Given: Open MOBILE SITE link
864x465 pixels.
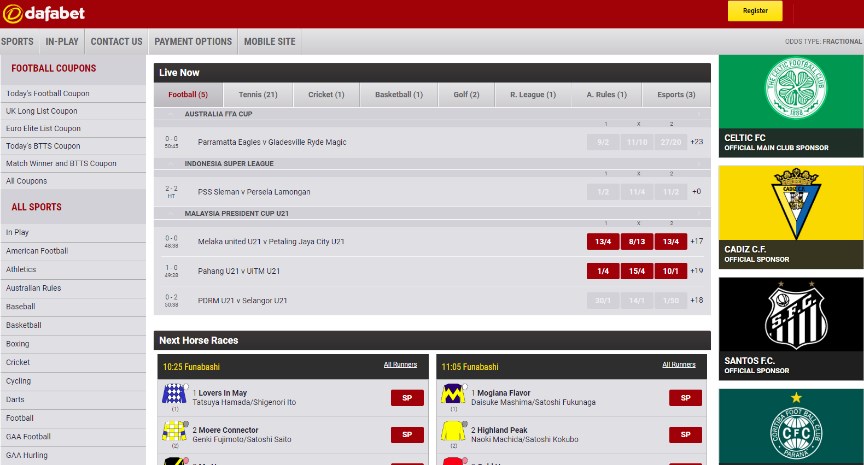Looking at the screenshot, I should [269, 41].
